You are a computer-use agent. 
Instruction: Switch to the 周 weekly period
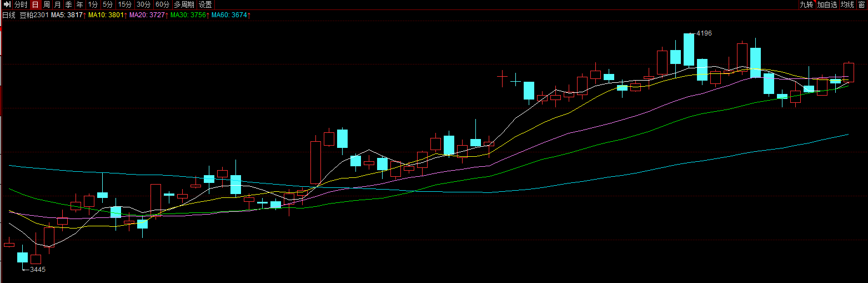(47, 4)
